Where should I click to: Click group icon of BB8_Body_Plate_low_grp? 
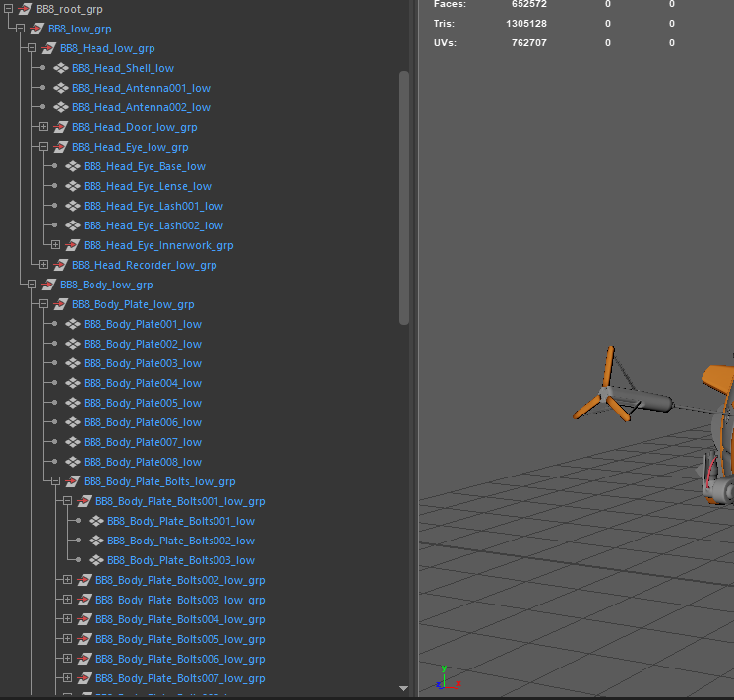pos(60,304)
